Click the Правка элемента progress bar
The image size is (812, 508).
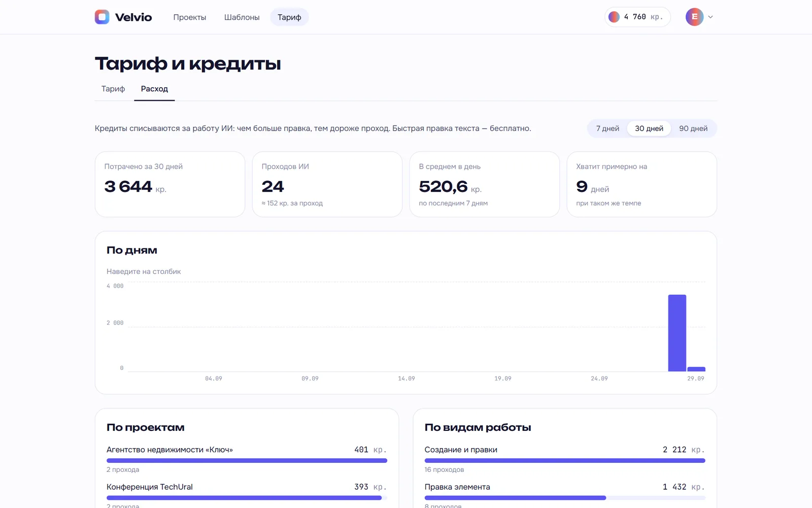point(565,498)
